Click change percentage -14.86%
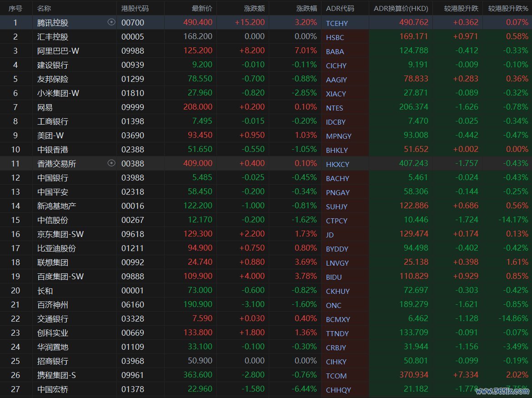532x398 pixels. click(x=513, y=318)
